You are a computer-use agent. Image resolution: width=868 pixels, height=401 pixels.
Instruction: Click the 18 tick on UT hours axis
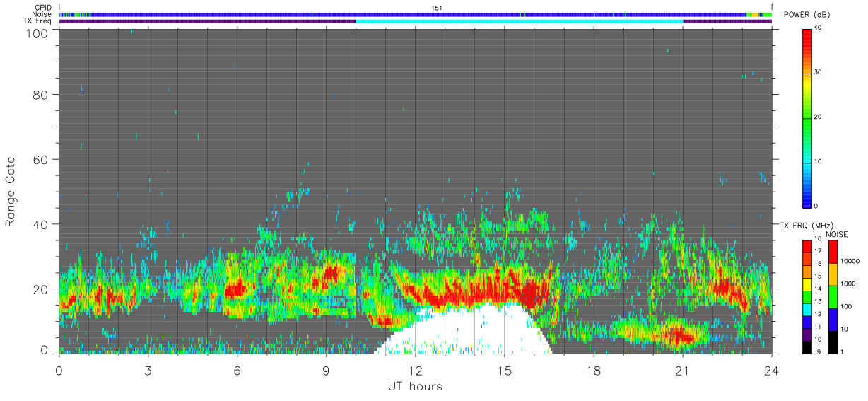pyautogui.click(x=593, y=371)
